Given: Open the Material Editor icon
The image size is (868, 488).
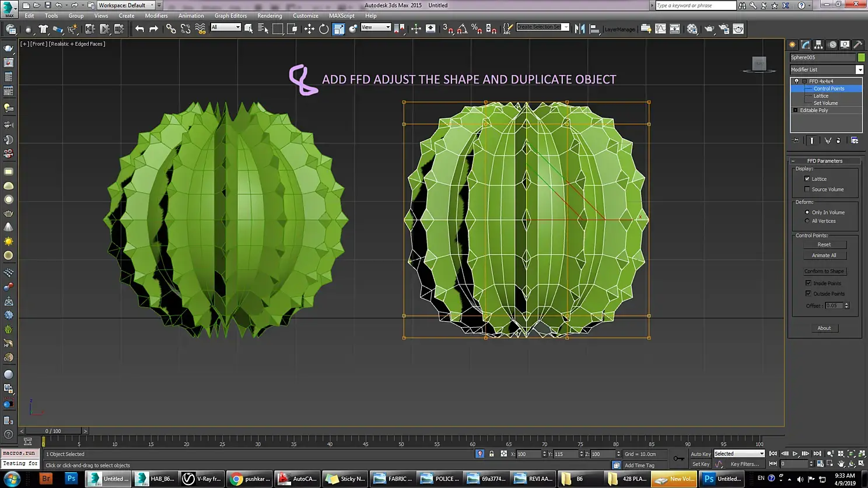Looking at the screenshot, I should pos(692,29).
